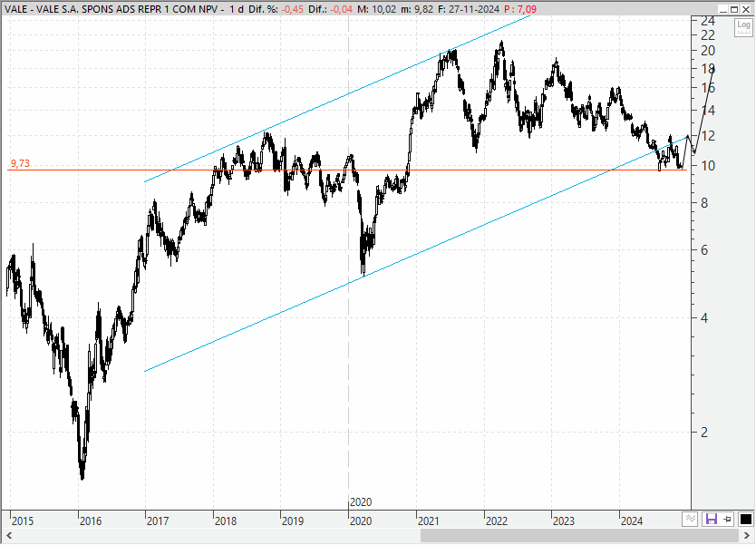Click the horizontal scrollbar right arrow
Viewport: 756px width, 545px height.
tap(747, 535)
